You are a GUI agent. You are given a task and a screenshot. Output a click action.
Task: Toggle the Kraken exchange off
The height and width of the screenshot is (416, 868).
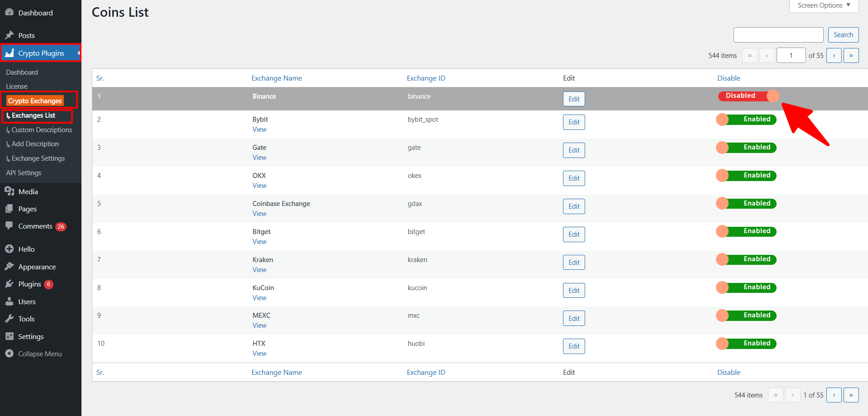(746, 259)
